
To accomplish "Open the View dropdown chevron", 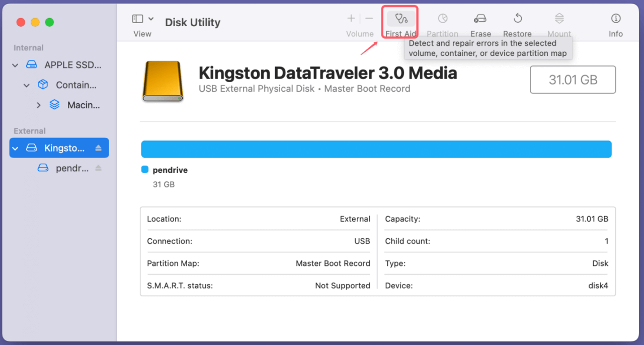I will [150, 18].
